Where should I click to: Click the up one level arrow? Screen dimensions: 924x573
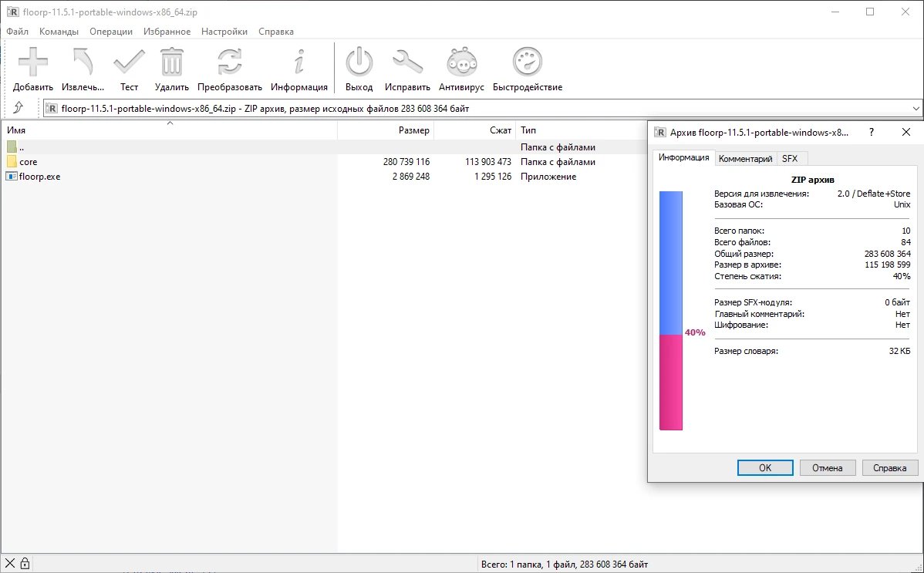19,108
